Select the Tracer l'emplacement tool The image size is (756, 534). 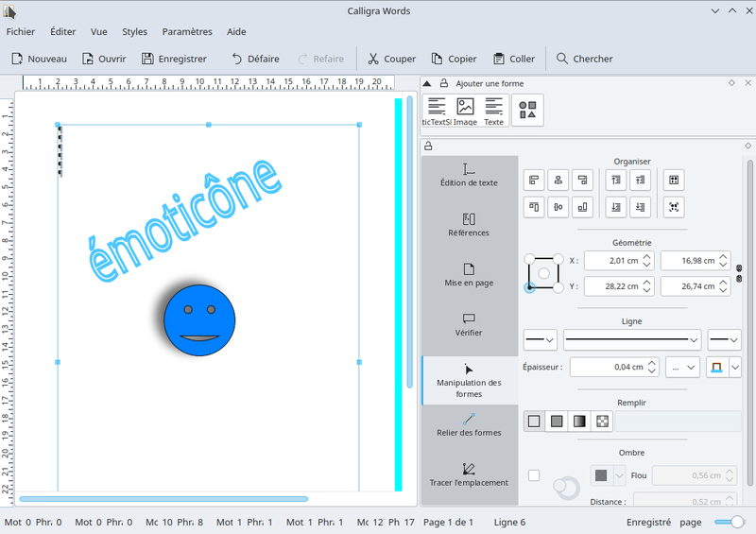pos(470,474)
